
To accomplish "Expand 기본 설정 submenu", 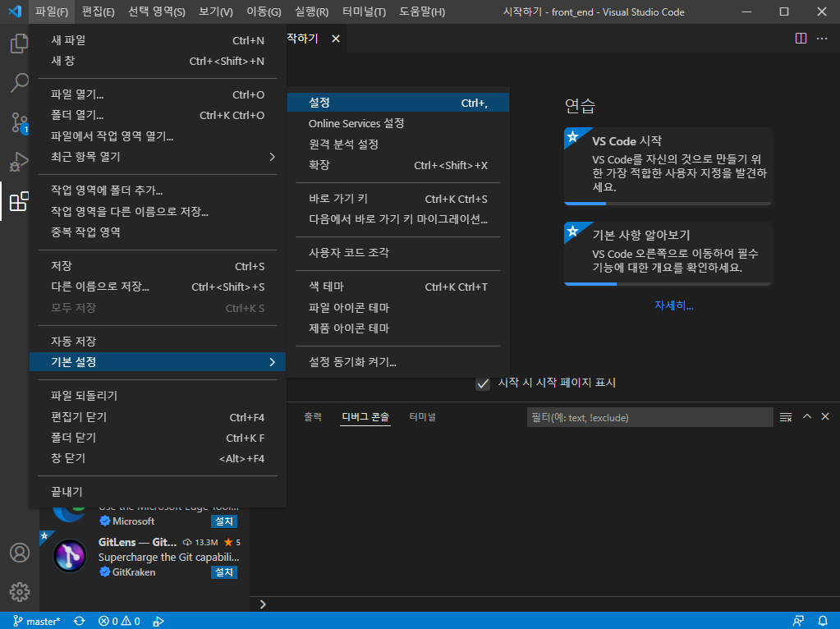I will (157, 362).
